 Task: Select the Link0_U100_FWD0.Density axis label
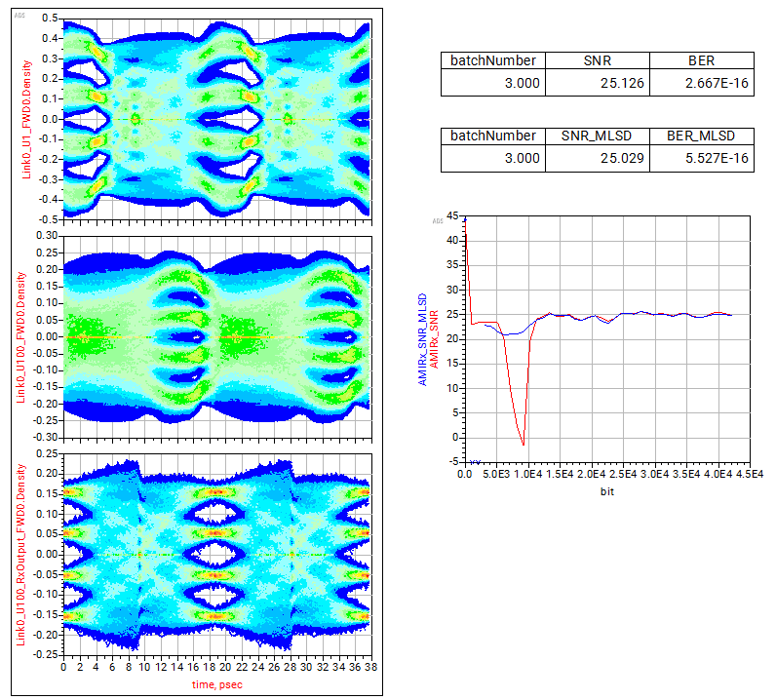[20, 336]
